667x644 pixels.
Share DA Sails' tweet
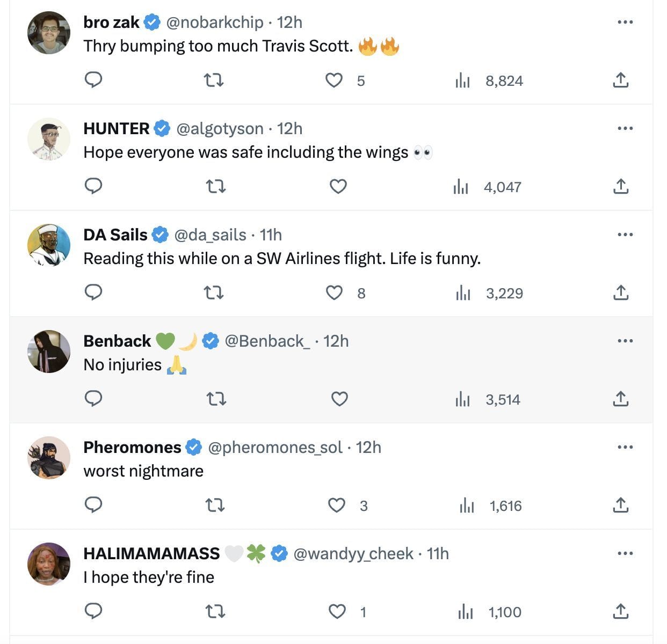[620, 292]
